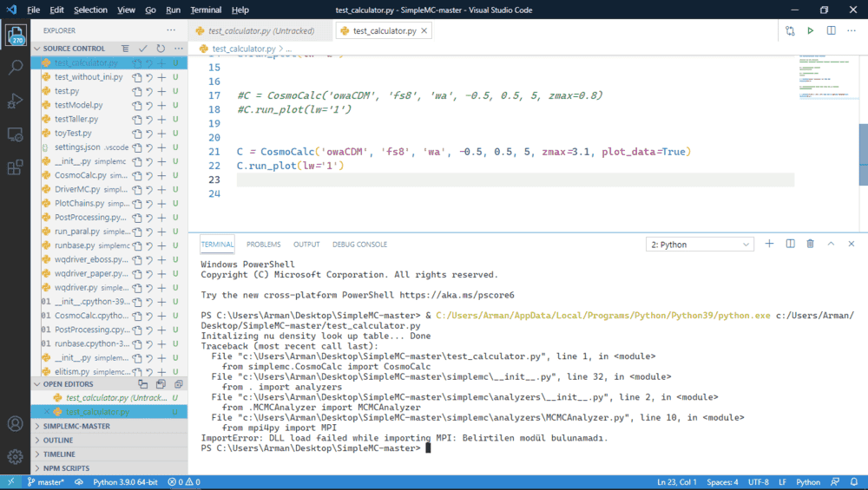Viewport: 868px width, 490px height.
Task: Switch to test_calculator.py (Untracked) editor tab
Action: [x=260, y=31]
